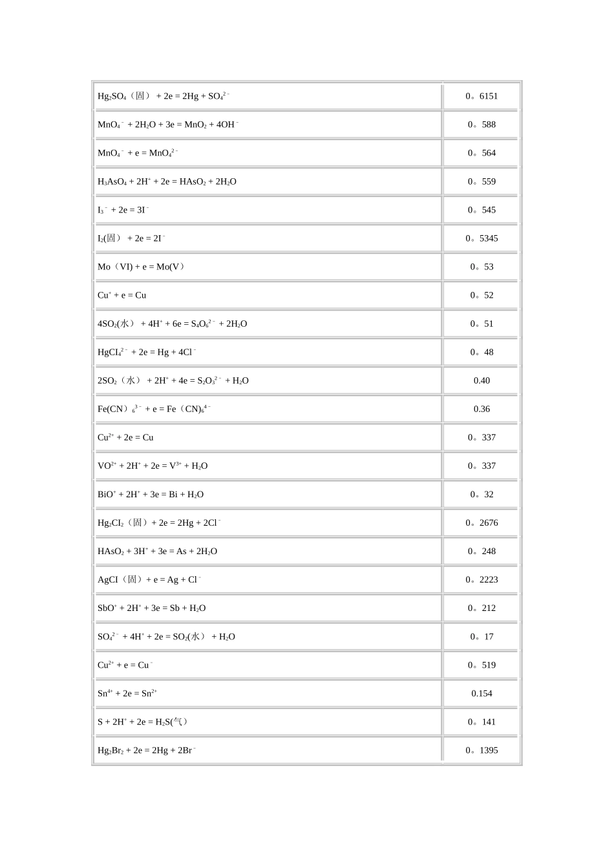The image size is (614, 868).
Task: Click the Cu+ + e = Cu equation
Action: click(x=122, y=295)
